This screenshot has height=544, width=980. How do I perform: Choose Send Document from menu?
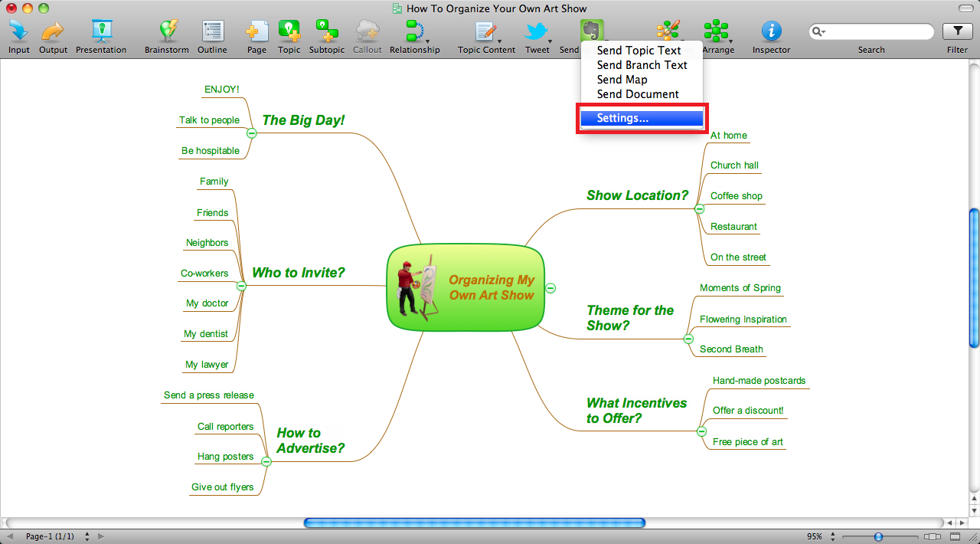(x=642, y=94)
